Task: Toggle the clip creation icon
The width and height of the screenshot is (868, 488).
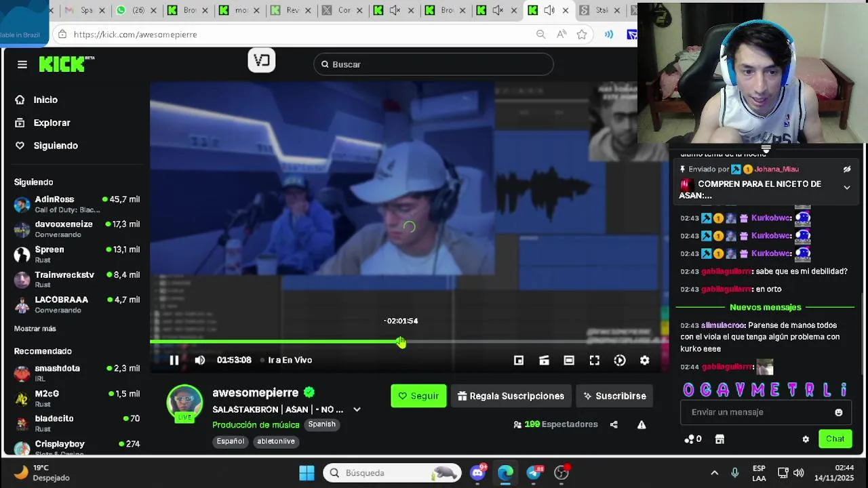Action: point(544,361)
